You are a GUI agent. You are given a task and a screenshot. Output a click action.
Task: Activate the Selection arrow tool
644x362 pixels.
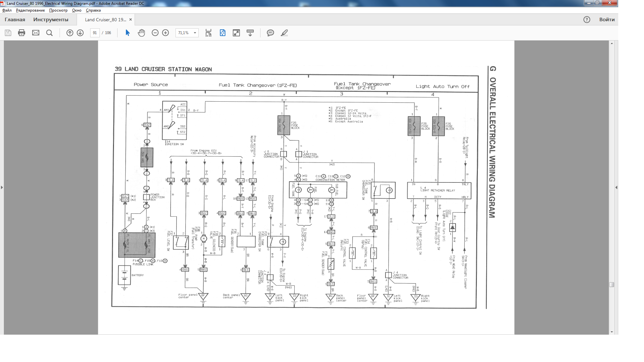pyautogui.click(x=128, y=33)
